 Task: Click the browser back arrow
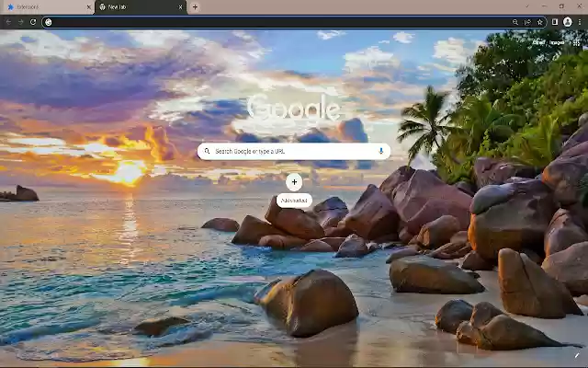[8, 22]
